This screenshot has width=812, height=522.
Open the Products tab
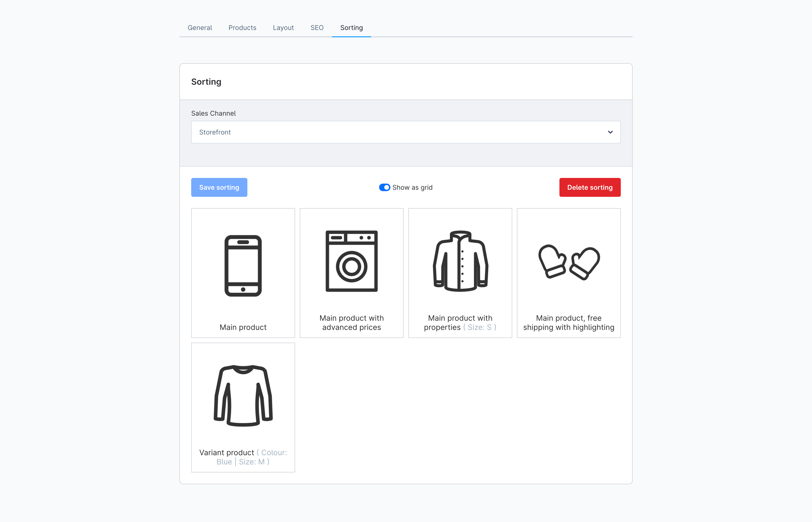(242, 28)
